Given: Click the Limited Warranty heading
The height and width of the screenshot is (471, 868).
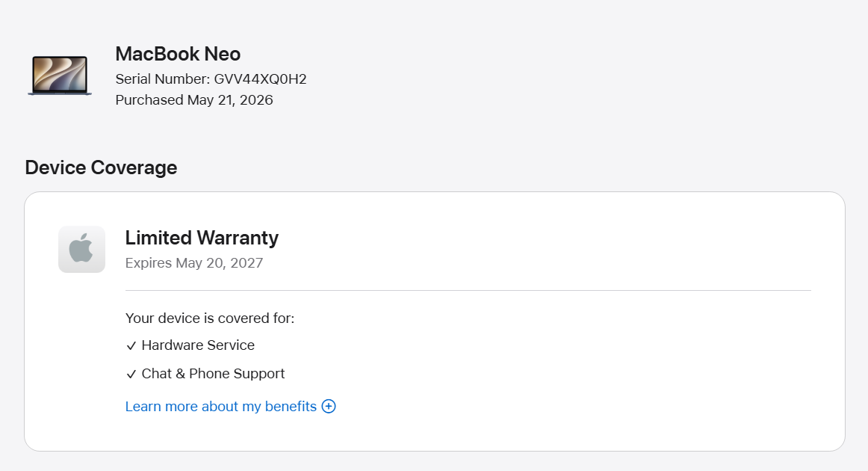Looking at the screenshot, I should coord(202,238).
